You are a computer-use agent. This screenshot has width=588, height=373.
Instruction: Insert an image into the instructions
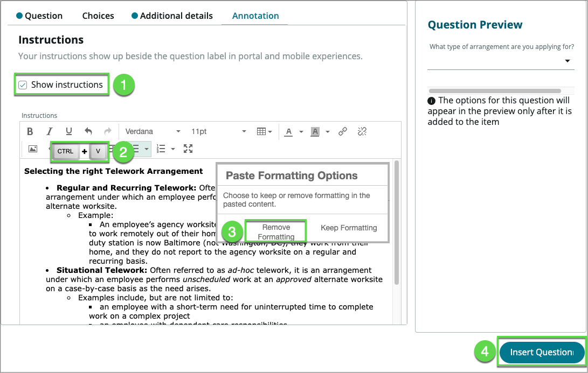[x=33, y=149]
